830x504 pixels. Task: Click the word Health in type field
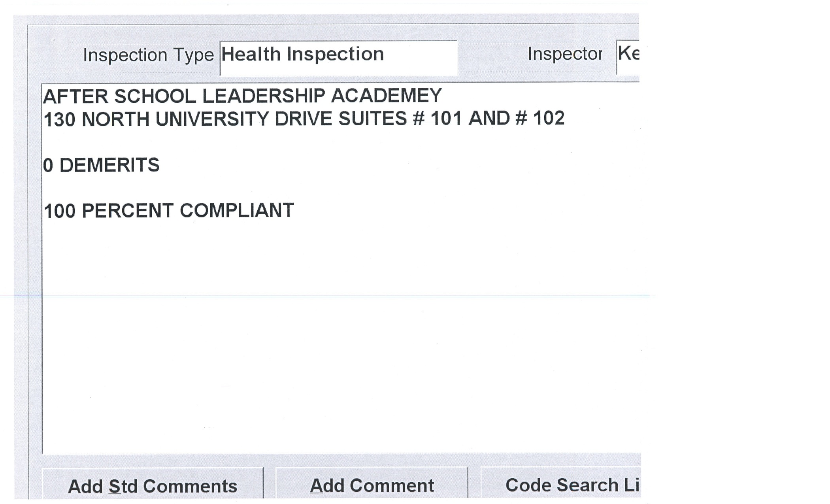(251, 54)
